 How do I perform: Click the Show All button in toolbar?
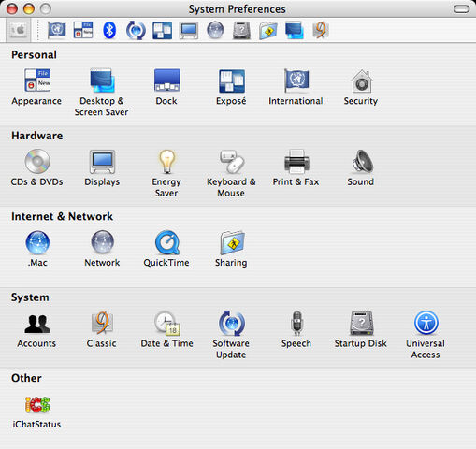18,30
